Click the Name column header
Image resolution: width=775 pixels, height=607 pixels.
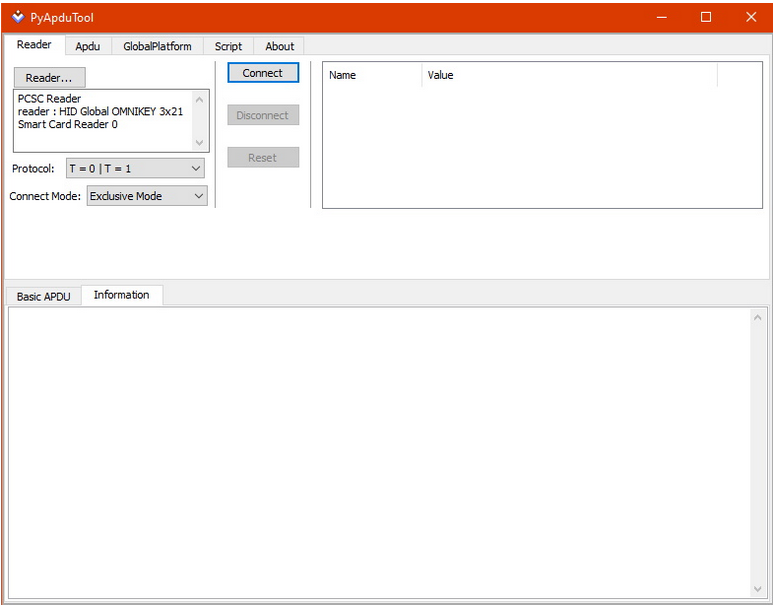click(372, 75)
